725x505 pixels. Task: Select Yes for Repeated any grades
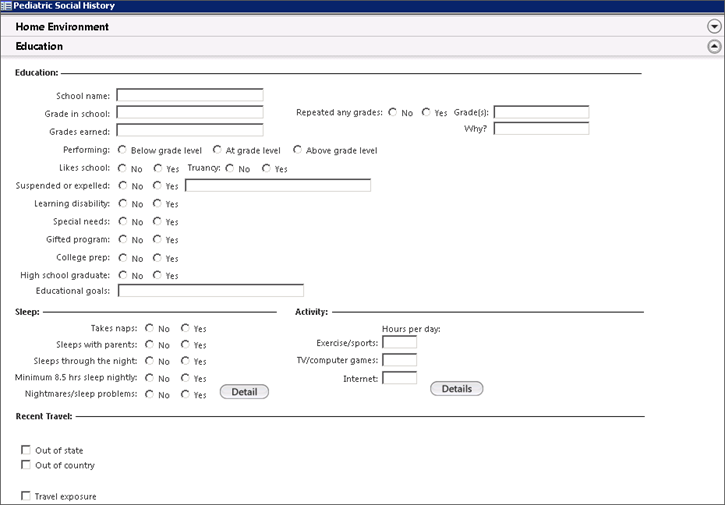coord(427,112)
